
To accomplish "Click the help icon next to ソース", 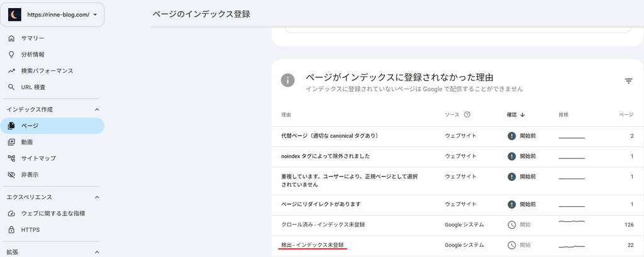I will tap(467, 114).
